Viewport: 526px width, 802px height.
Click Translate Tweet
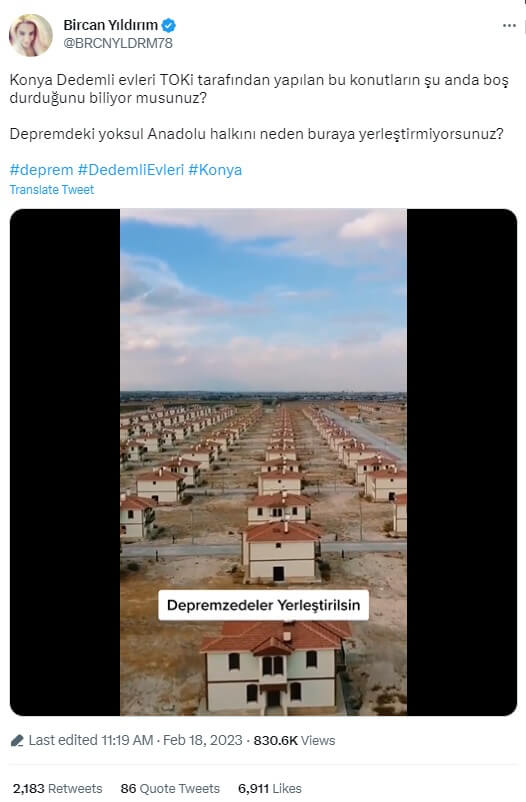pos(52,190)
